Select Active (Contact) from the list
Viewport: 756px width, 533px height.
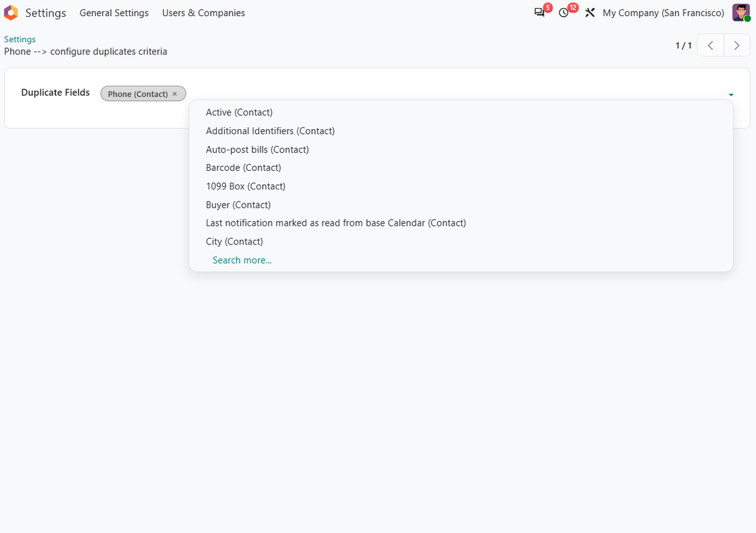click(x=461, y=112)
